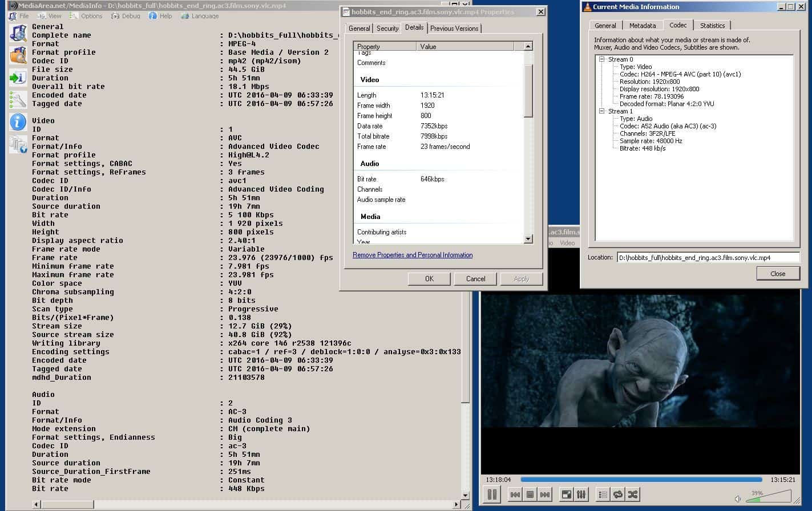Click the Open Folder icon in MediaInfo sidebar

[x=18, y=55]
